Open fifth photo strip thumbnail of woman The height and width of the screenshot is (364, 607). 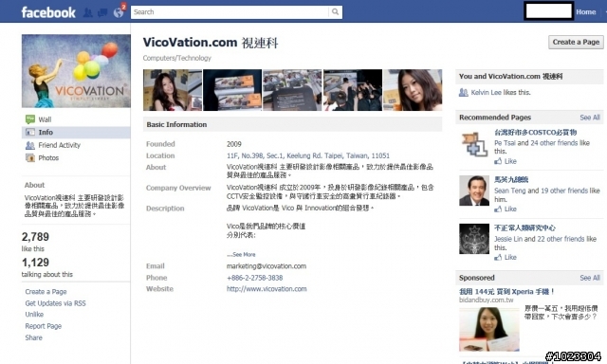(x=413, y=90)
